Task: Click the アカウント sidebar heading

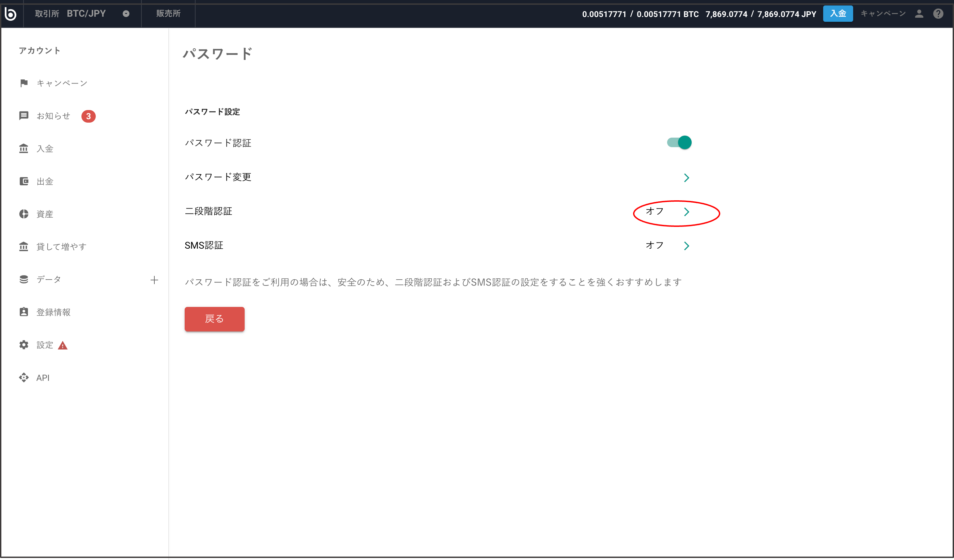Action: point(40,51)
